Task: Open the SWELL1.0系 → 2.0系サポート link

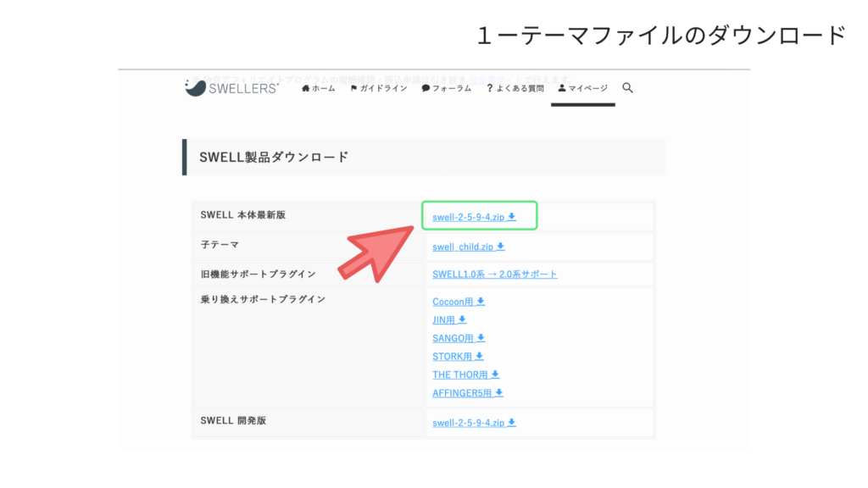Action: [495, 274]
